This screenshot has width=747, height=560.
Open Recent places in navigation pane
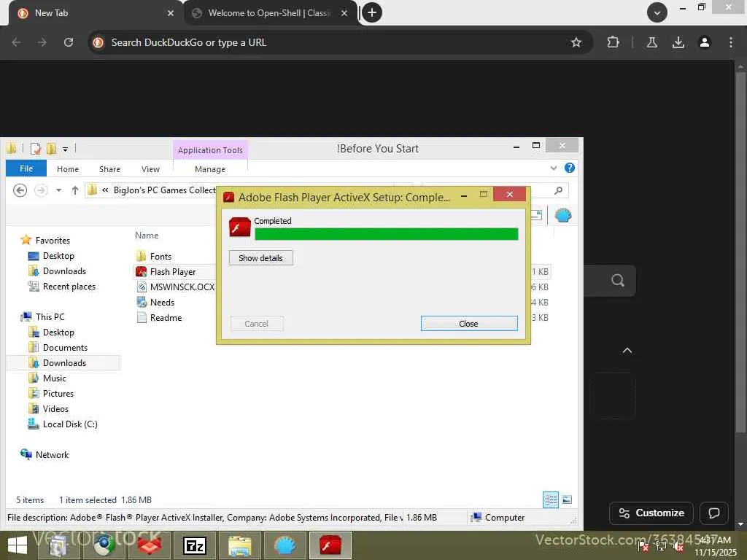tap(69, 286)
